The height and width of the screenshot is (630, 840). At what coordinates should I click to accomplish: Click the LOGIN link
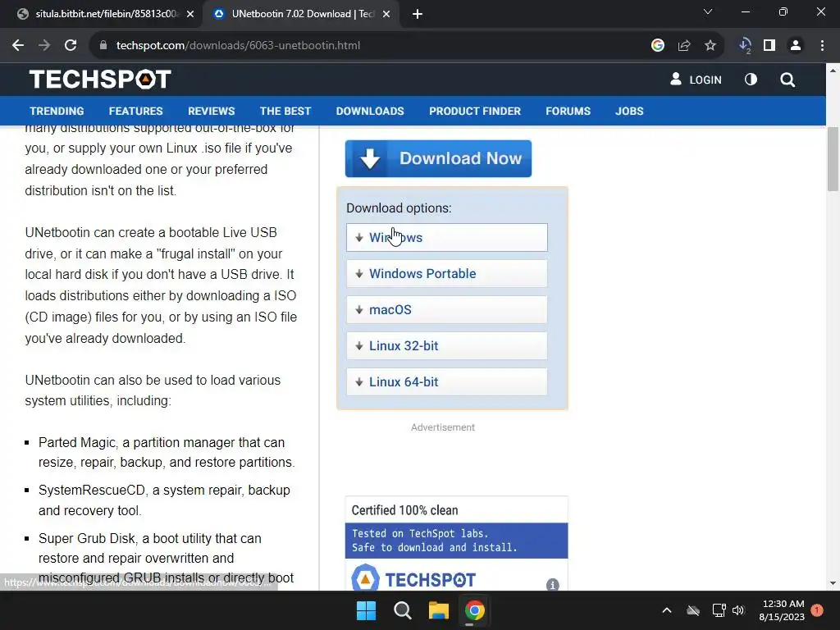click(x=696, y=80)
